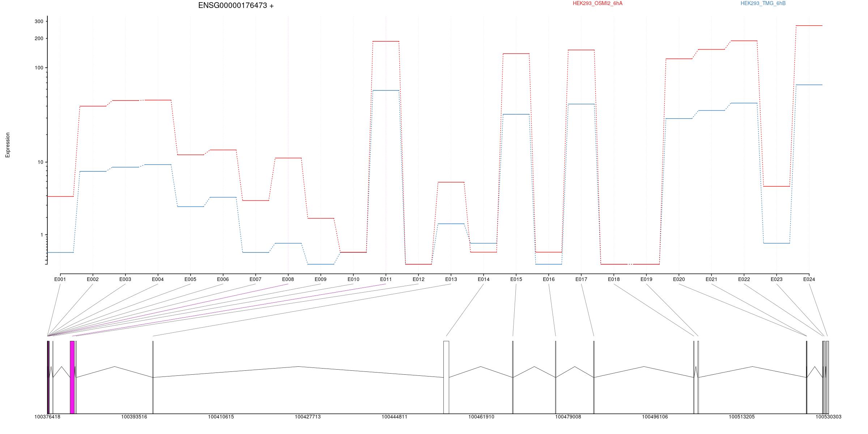Viewport: 868px width, 434px height.
Task: Click the blue E024 expression segment
Action: (809, 85)
